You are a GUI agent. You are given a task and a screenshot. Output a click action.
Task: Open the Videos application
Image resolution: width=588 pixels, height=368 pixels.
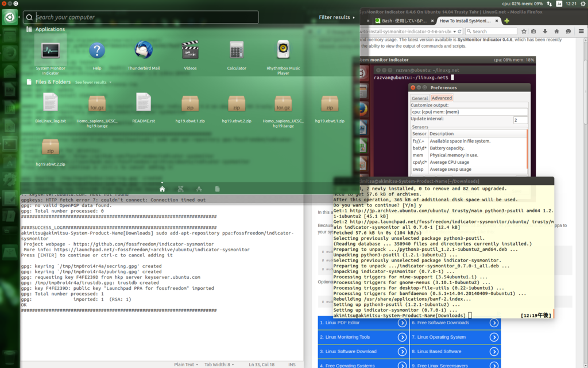pyautogui.click(x=190, y=55)
